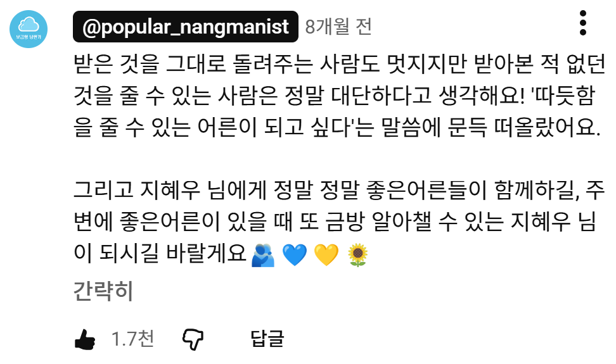Open the @popular_nangmanist channel link
The image size is (616, 364).
186,27
